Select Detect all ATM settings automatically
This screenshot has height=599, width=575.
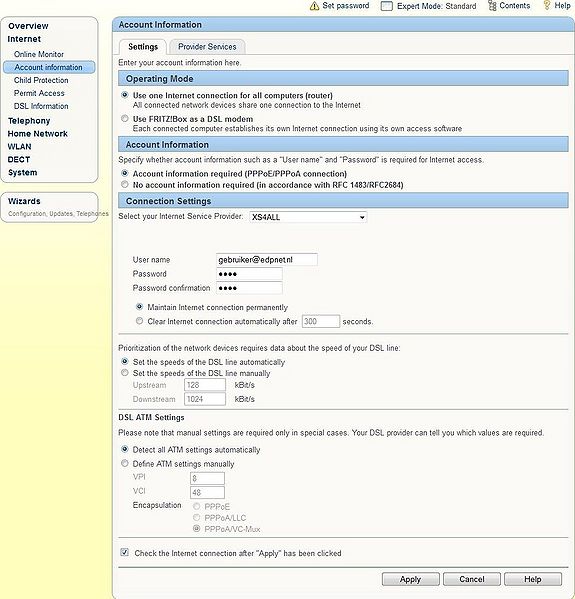(x=125, y=449)
